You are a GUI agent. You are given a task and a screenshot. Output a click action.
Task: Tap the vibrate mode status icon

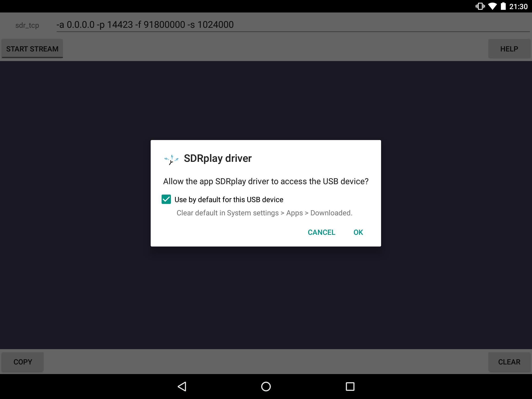pos(480,6)
